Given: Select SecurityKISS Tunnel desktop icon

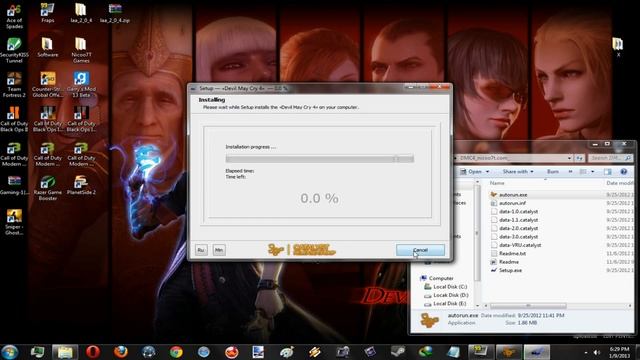Looking at the screenshot, I should (14, 51).
